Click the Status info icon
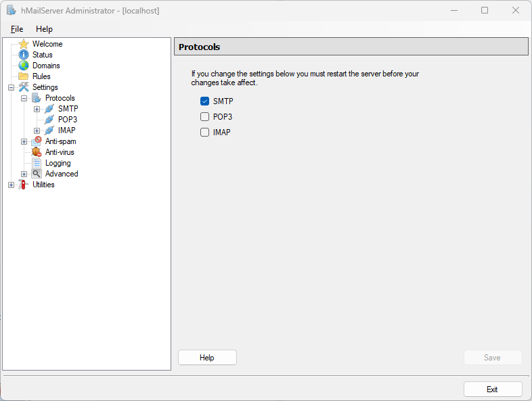Image resolution: width=532 pixels, height=401 pixels. coord(24,55)
